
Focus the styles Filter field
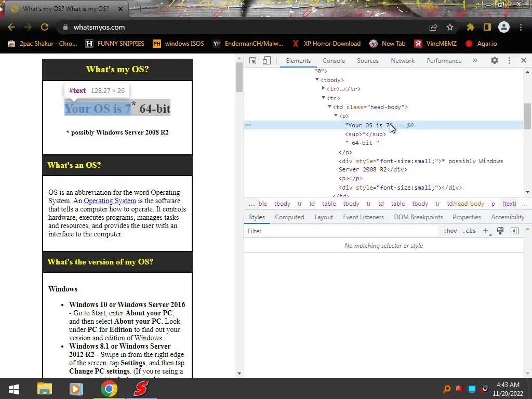coord(342,231)
